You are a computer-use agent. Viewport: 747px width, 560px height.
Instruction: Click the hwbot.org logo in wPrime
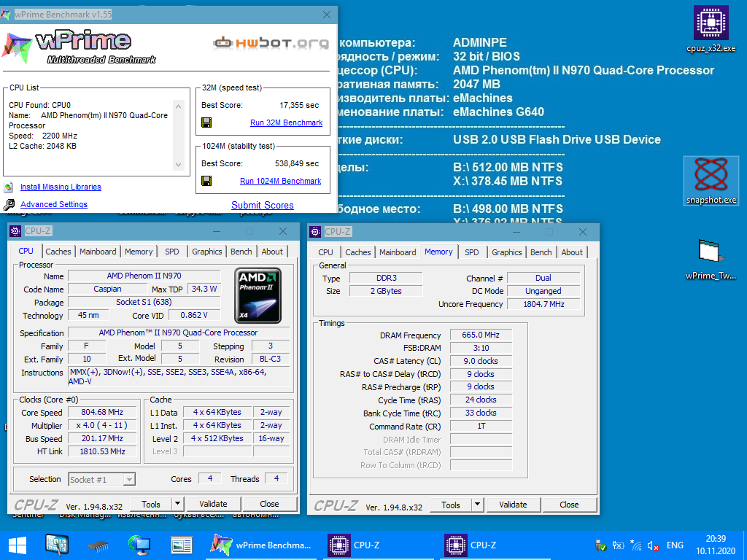[x=271, y=43]
